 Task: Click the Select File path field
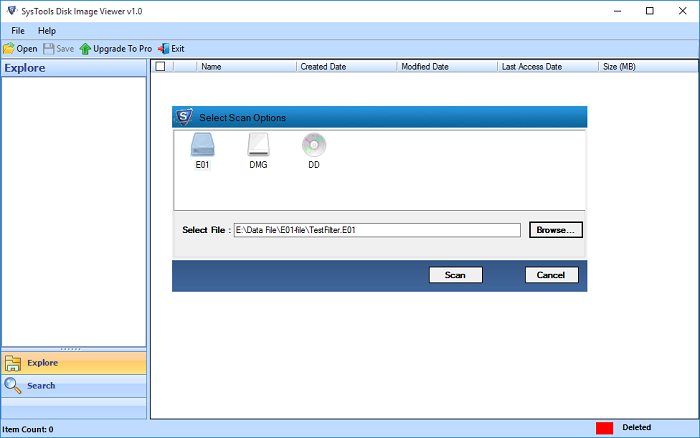[377, 230]
